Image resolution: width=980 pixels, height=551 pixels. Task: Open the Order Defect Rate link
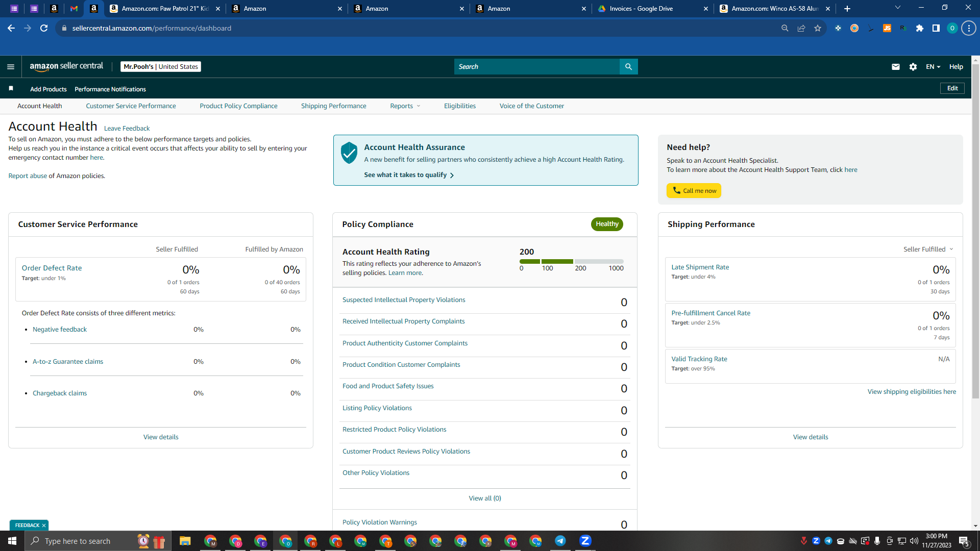pos(52,268)
